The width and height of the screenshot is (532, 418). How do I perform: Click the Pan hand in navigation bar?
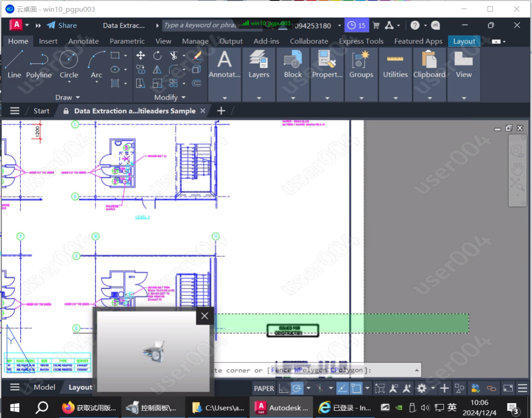pyautogui.click(x=517, y=167)
